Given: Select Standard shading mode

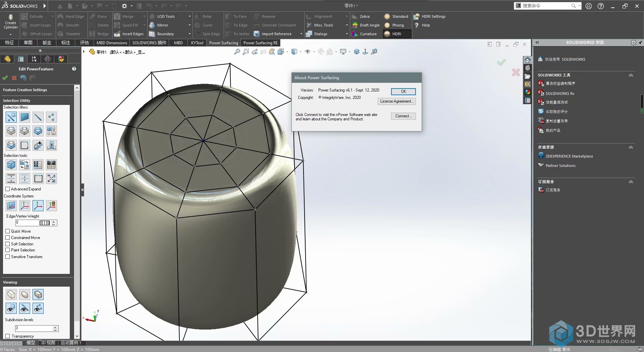Looking at the screenshot, I should 396,16.
